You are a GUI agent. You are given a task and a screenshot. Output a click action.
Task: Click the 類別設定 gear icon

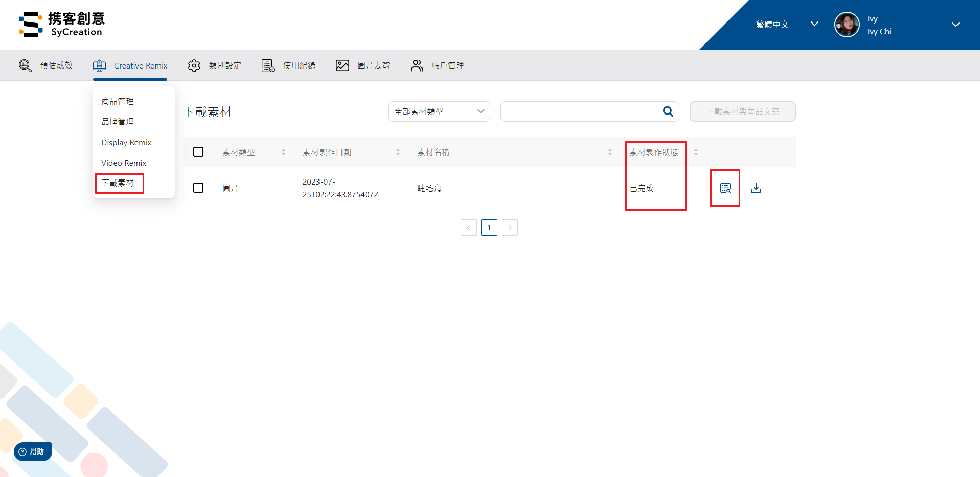(194, 65)
